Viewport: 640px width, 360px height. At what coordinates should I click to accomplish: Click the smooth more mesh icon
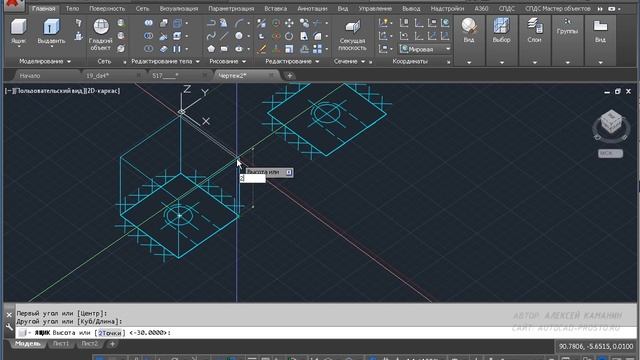tap(121, 23)
